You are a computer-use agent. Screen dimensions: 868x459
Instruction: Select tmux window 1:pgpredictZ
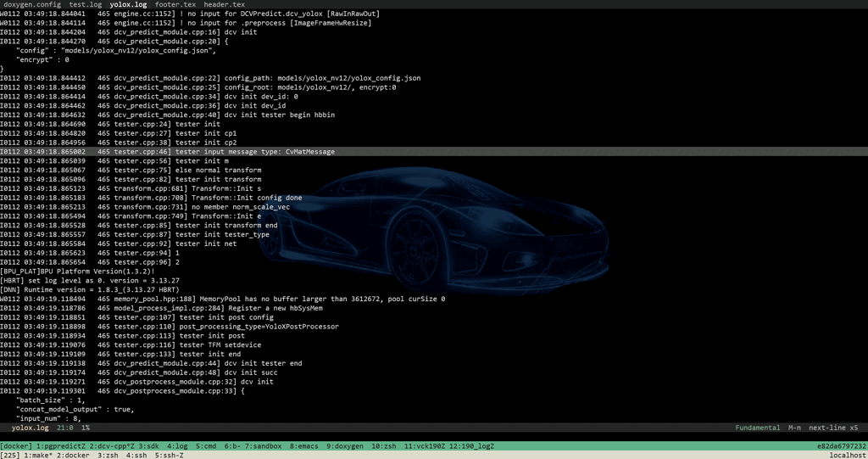click(x=62, y=445)
